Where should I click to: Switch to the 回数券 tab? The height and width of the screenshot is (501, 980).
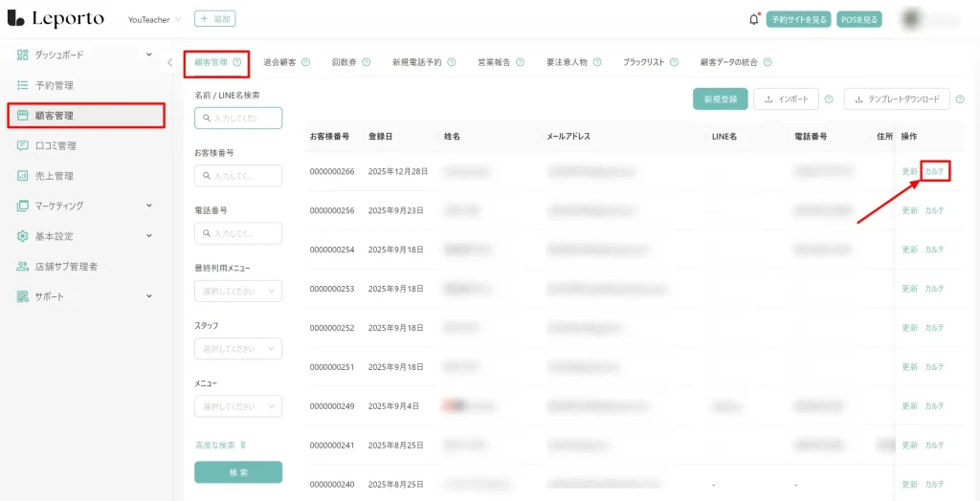[350, 62]
